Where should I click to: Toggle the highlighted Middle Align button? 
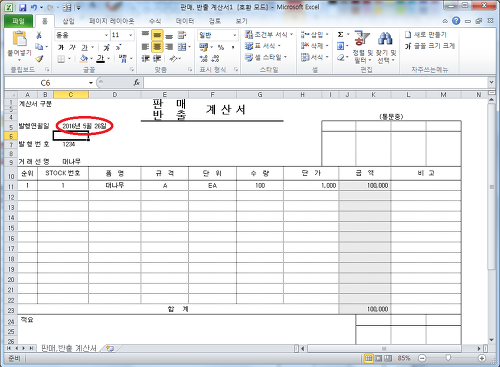157,35
